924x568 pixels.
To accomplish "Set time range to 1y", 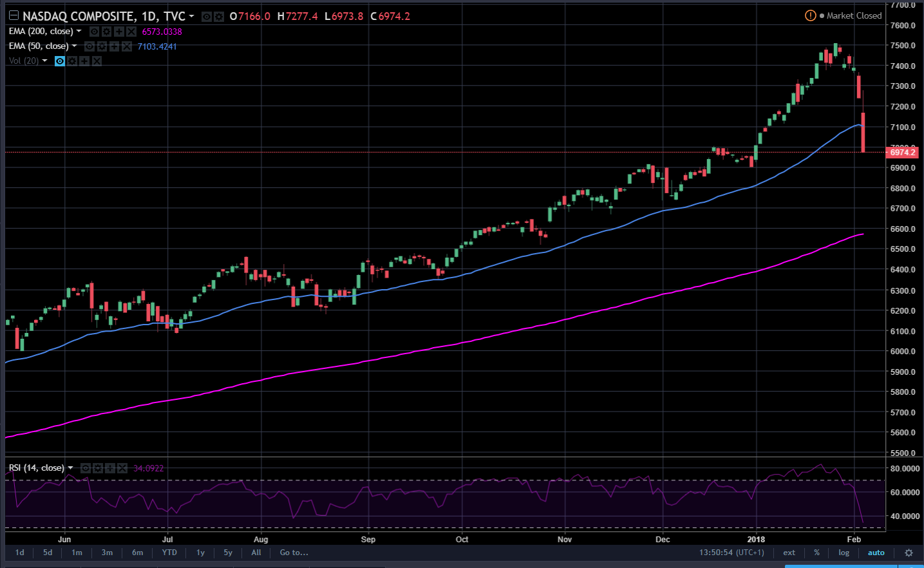I will pos(200,553).
